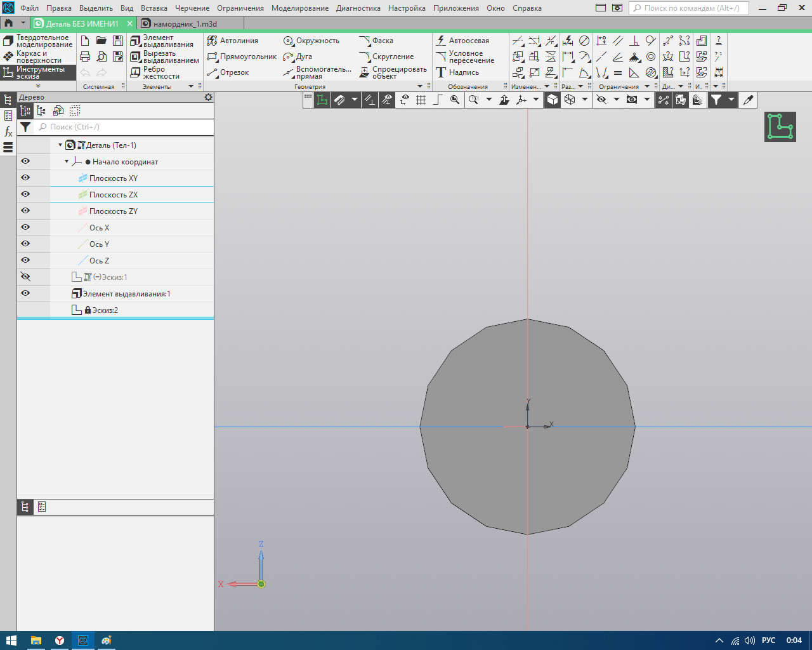The image size is (812, 650).
Task: Click Ребро жесткости command
Action: [x=155, y=72]
